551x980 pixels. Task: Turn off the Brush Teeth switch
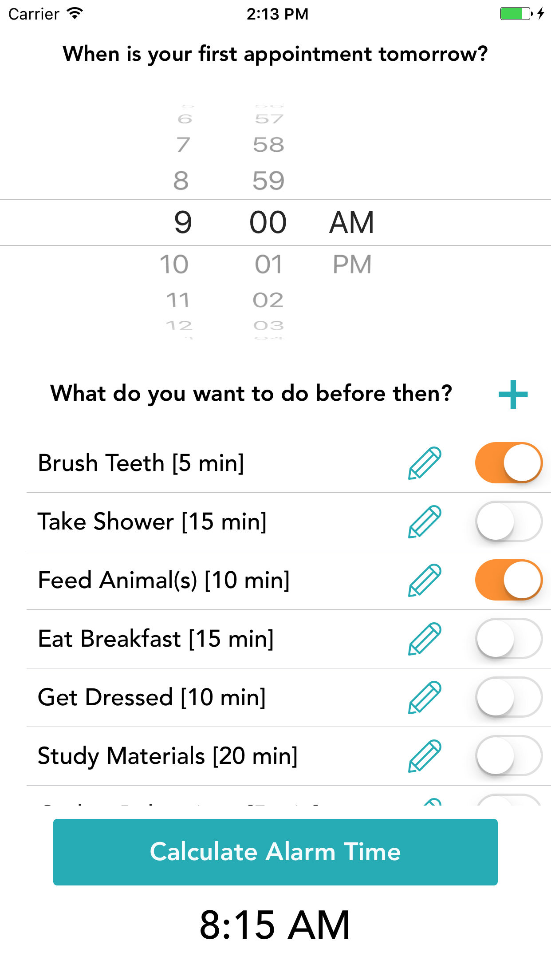tap(508, 462)
